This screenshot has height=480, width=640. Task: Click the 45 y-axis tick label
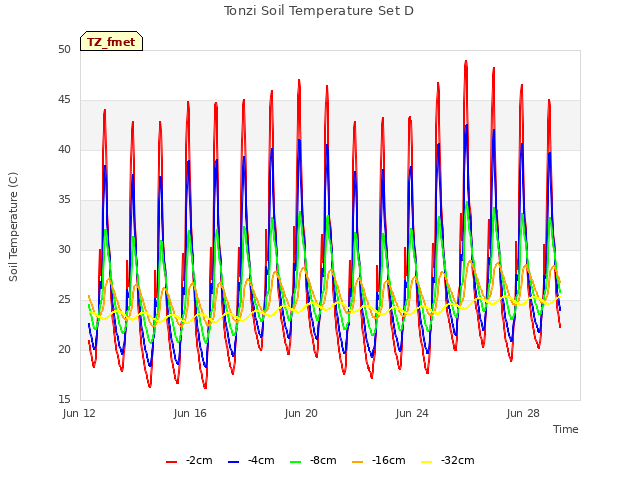coord(64,100)
